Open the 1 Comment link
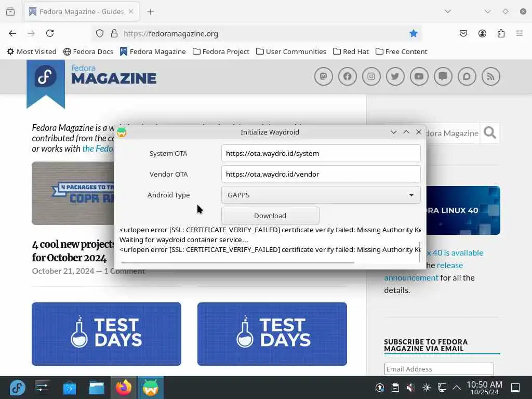Screen dimensions: 532x399 (125, 271)
